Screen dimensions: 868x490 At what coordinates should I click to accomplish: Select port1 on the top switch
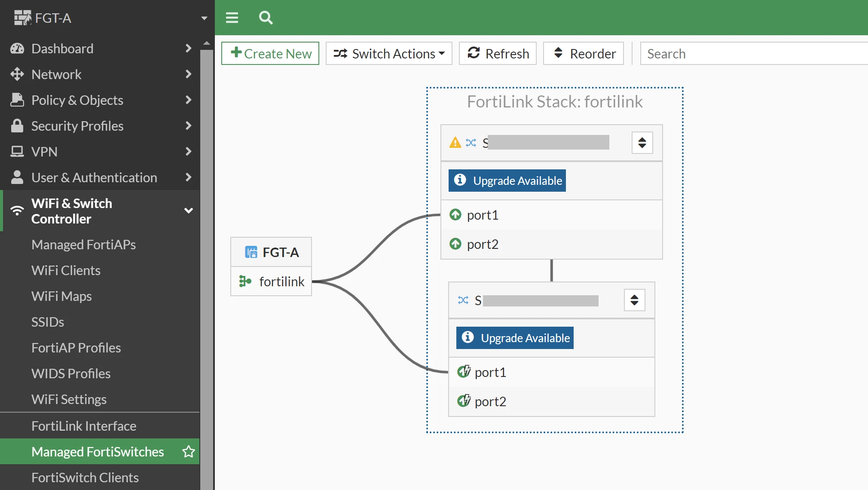[552, 214]
